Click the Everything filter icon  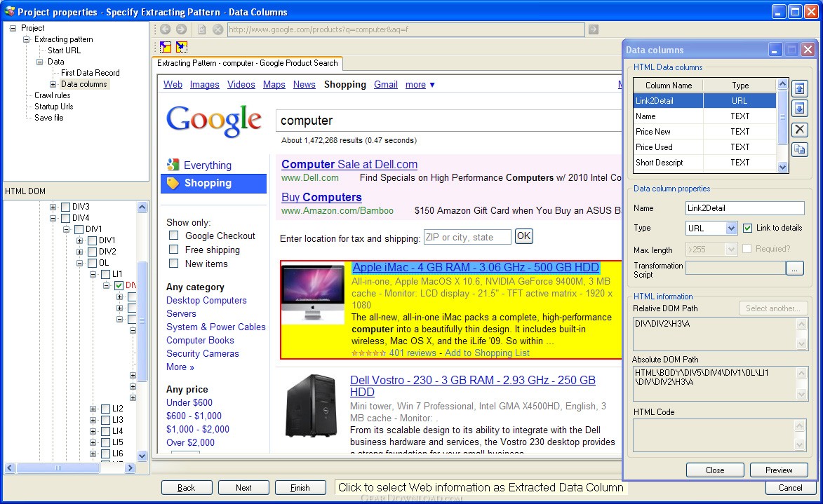(173, 165)
